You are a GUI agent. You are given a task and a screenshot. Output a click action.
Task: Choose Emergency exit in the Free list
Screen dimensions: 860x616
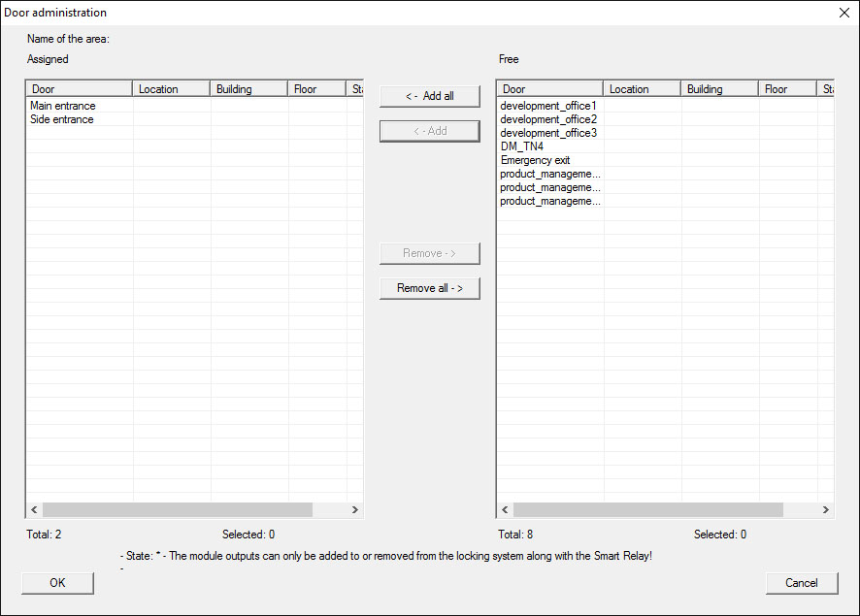(535, 160)
